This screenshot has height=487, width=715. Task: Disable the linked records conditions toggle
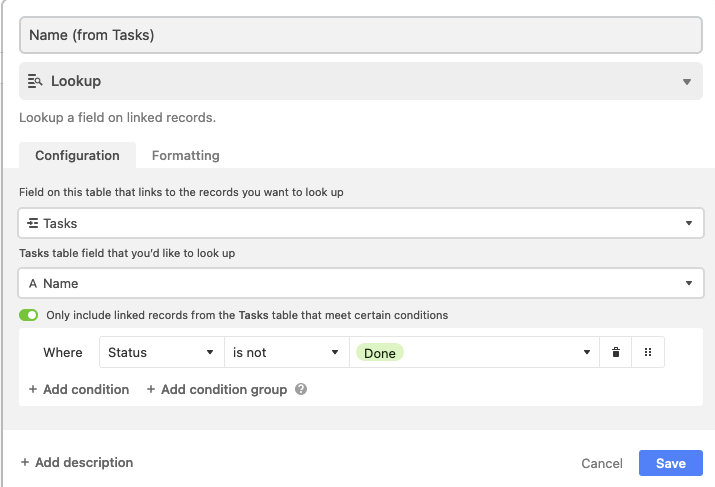click(x=28, y=315)
